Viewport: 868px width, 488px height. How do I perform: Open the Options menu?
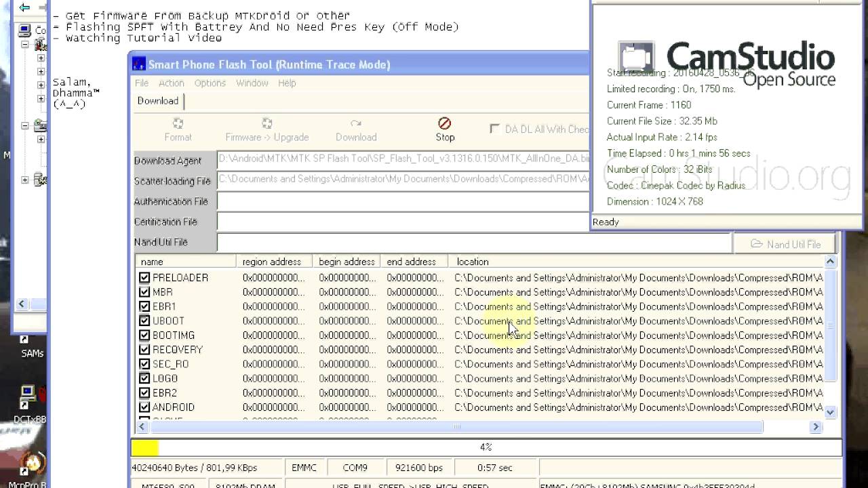(x=210, y=83)
